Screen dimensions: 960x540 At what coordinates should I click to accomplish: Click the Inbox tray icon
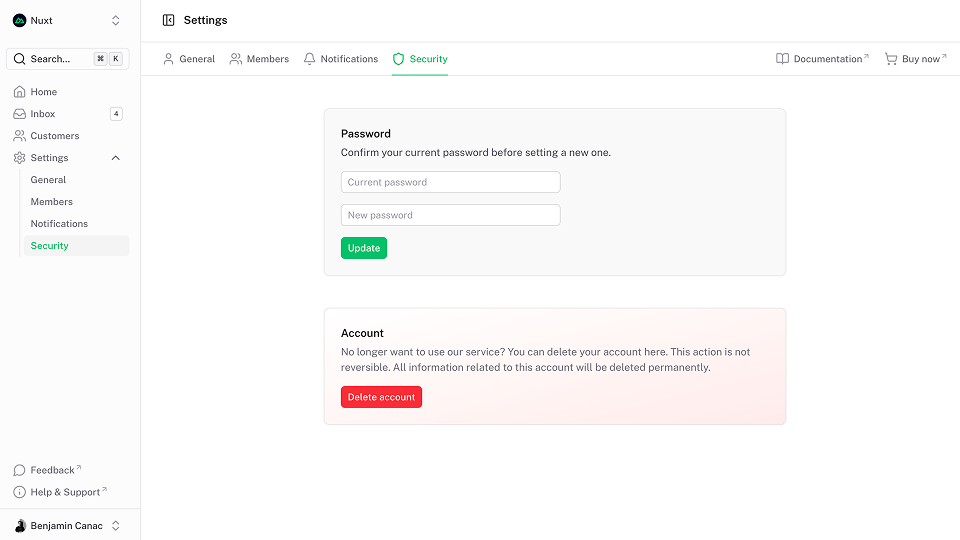pyautogui.click(x=20, y=114)
